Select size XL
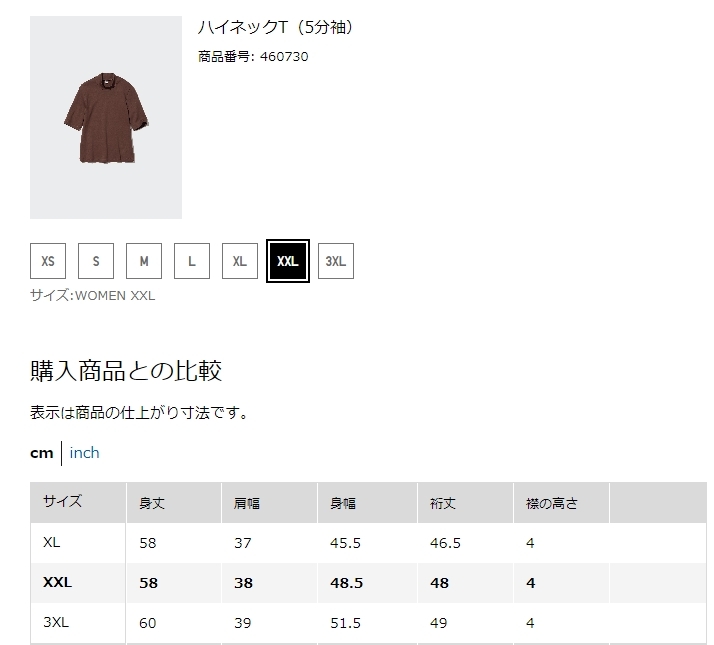Screen dimensions: 714x645 pyautogui.click(x=240, y=261)
